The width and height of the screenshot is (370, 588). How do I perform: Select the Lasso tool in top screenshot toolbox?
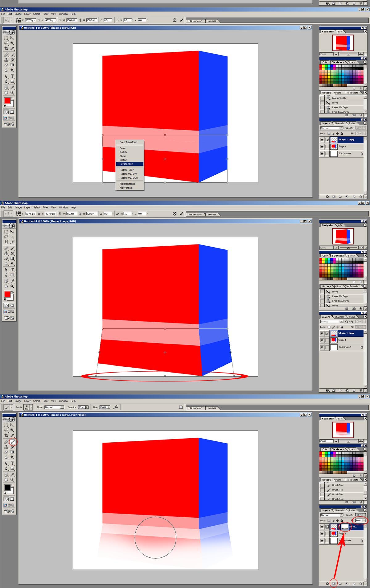coord(6,43)
